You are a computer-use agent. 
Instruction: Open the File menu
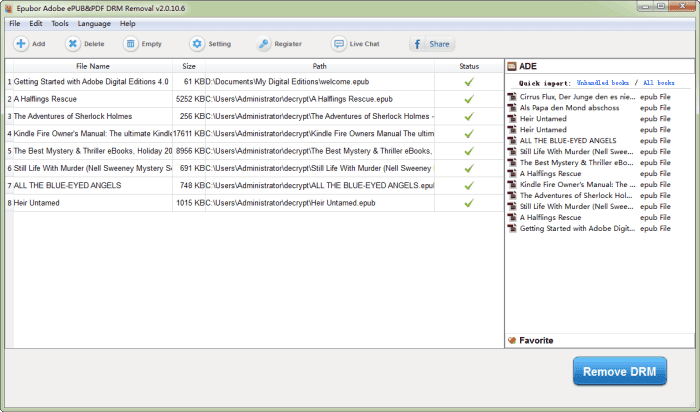15,24
